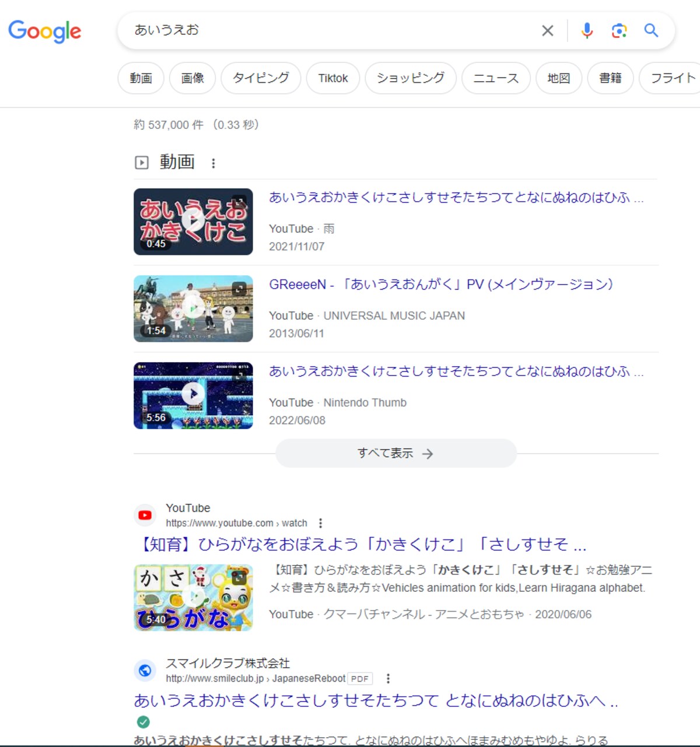Select the 地図 filter tab
Screen dimensions: 700x747
[x=559, y=78]
